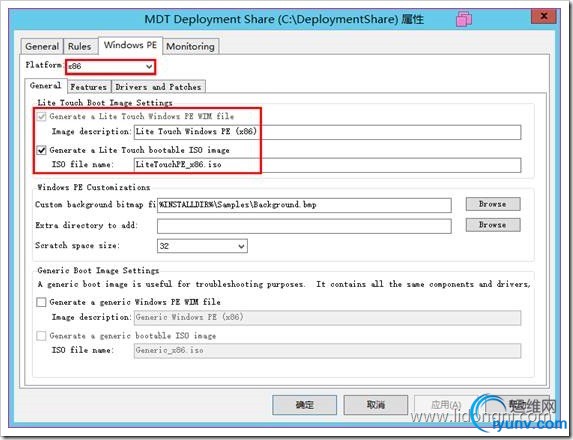Image resolution: width=573 pixels, height=440 pixels.
Task: Close the MDT Deployment Share properties dialog
Action: 544,16
